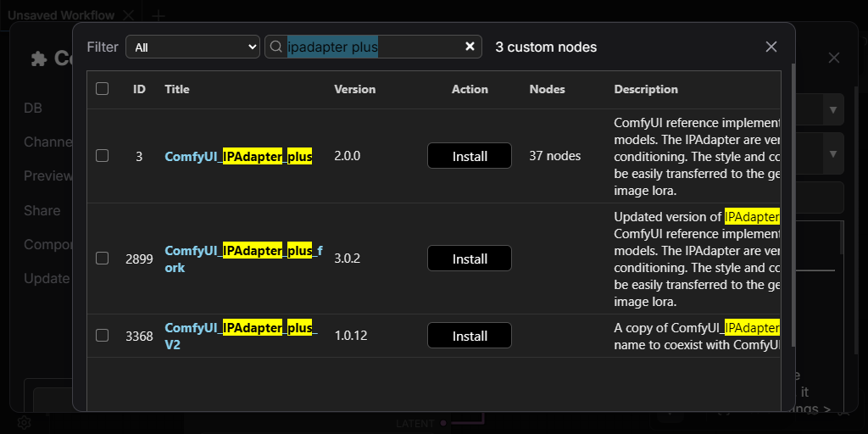Image resolution: width=868 pixels, height=434 pixels.
Task: Click the search field containing ipadapter plus
Action: pyautogui.click(x=374, y=47)
